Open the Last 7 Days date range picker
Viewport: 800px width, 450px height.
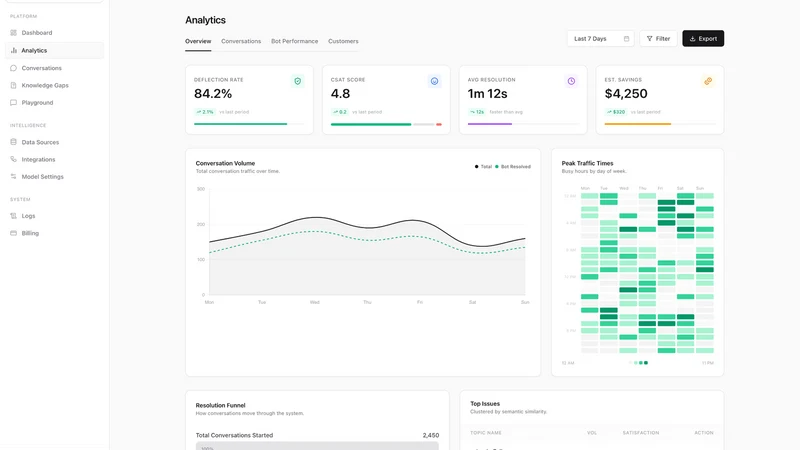[601, 39]
